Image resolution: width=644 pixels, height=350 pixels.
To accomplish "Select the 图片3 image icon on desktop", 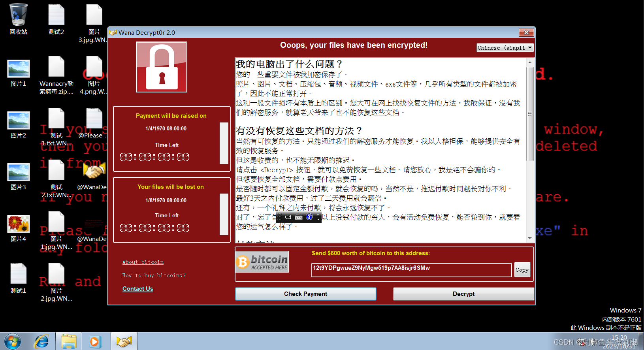I will coord(18,176).
